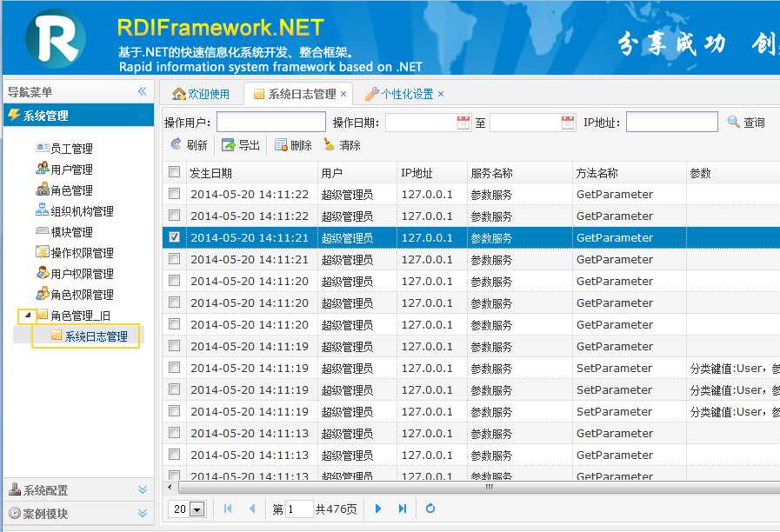The height and width of the screenshot is (532, 780).
Task: Check the 14:11:19 GetParameter row checkbox
Action: coord(174,346)
